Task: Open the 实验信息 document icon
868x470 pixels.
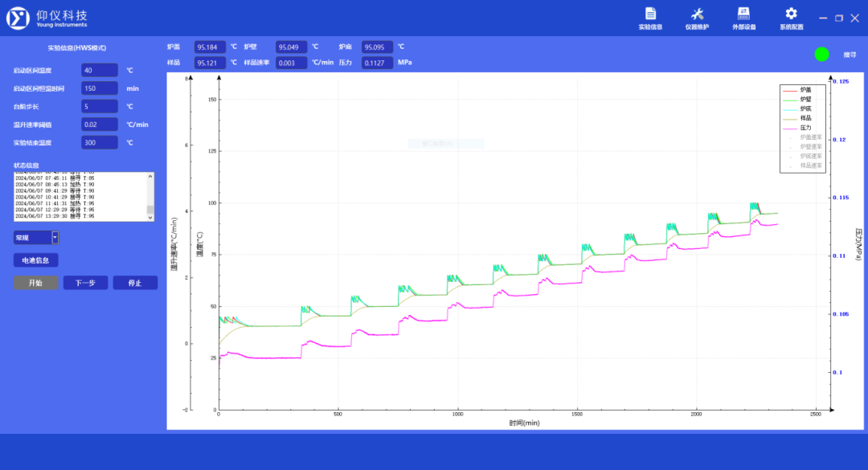Action: click(650, 14)
